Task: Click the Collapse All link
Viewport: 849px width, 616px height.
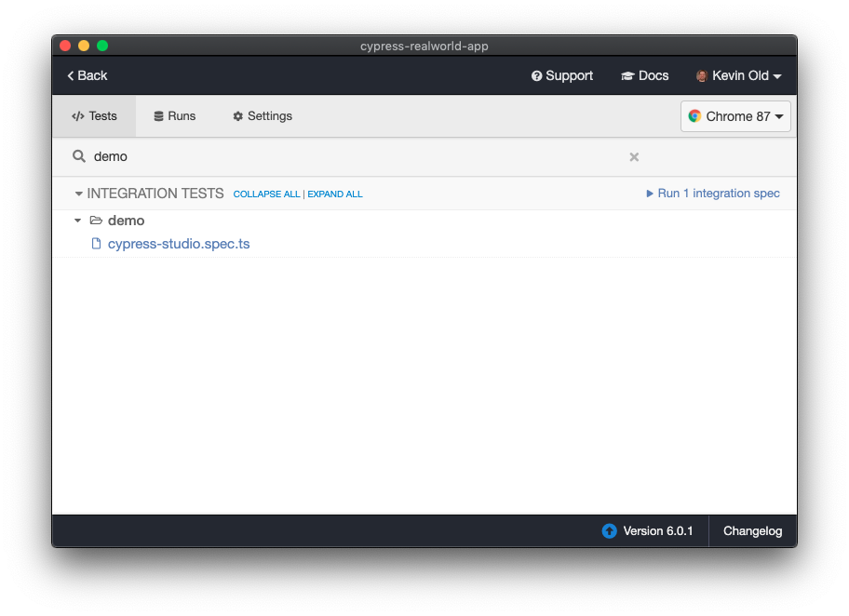Action: [266, 194]
